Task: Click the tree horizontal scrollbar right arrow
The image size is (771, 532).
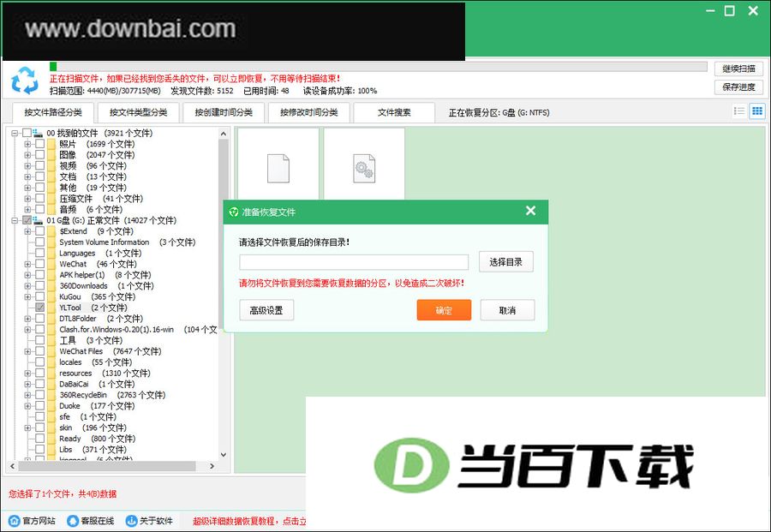Action: pos(212,466)
